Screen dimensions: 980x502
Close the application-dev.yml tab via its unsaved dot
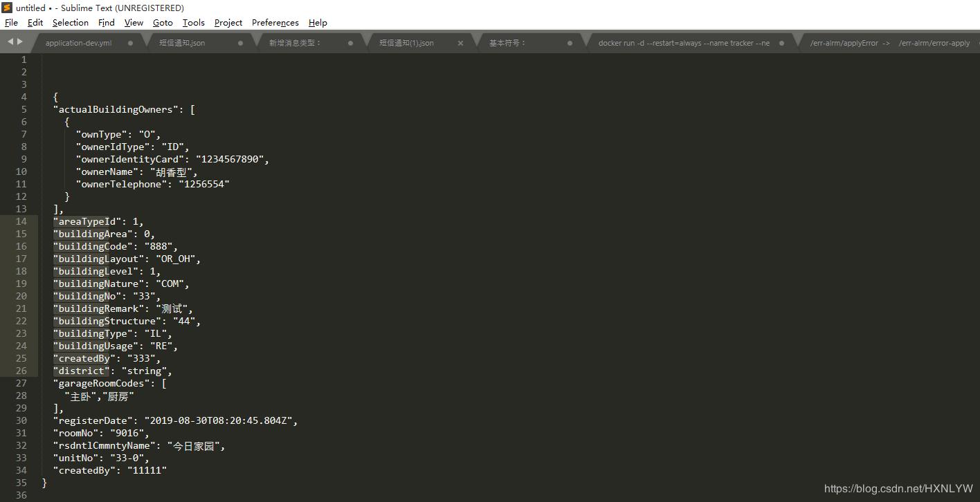[x=130, y=43]
